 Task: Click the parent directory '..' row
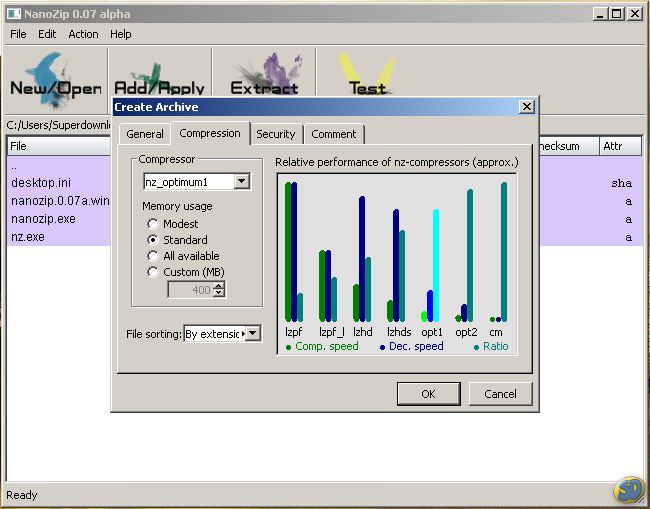coord(14,166)
